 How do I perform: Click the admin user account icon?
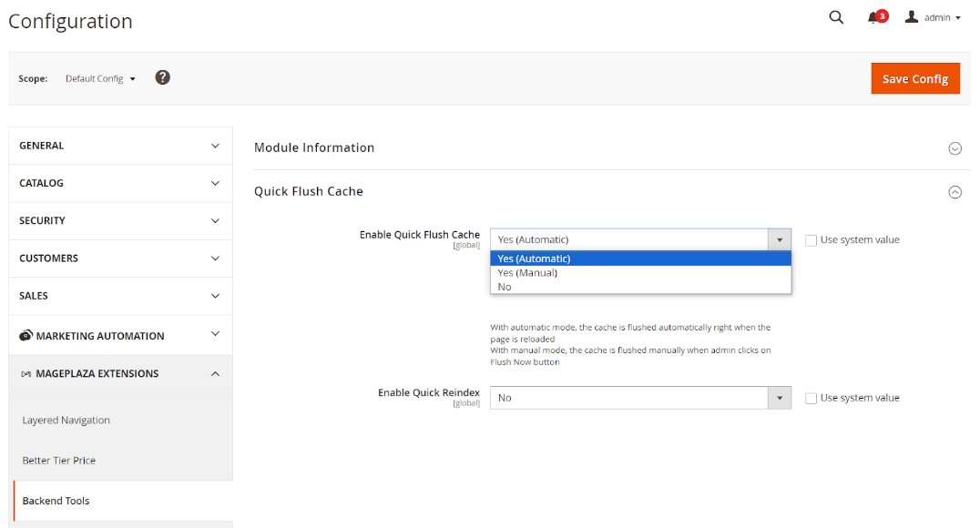click(912, 17)
